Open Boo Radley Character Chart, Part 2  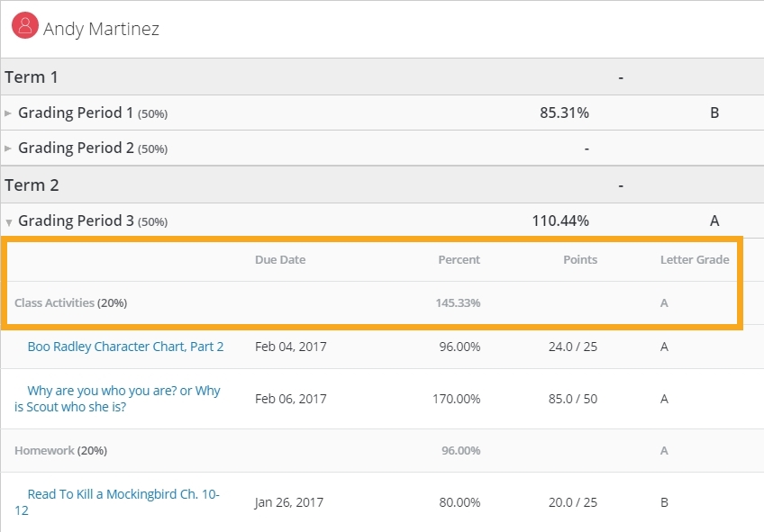(125, 347)
